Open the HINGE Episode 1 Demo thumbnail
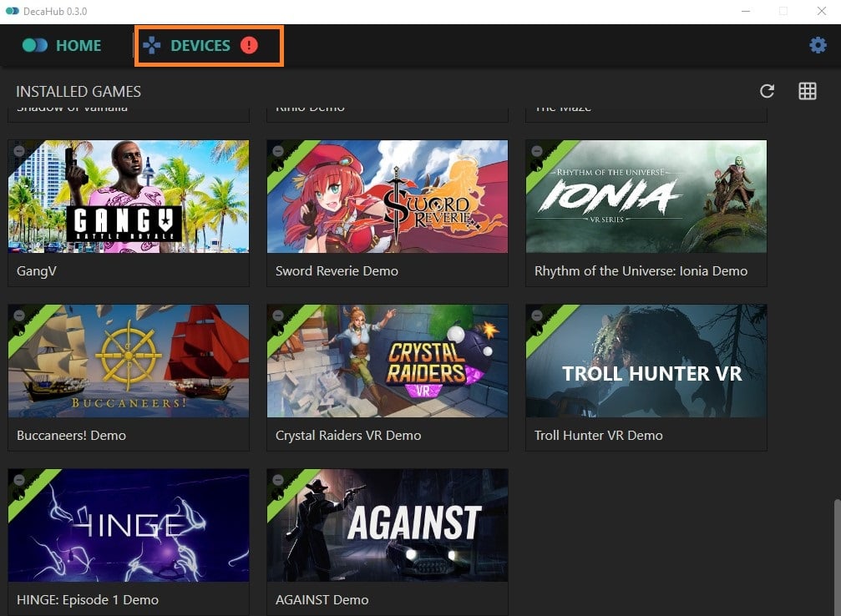 (129, 525)
